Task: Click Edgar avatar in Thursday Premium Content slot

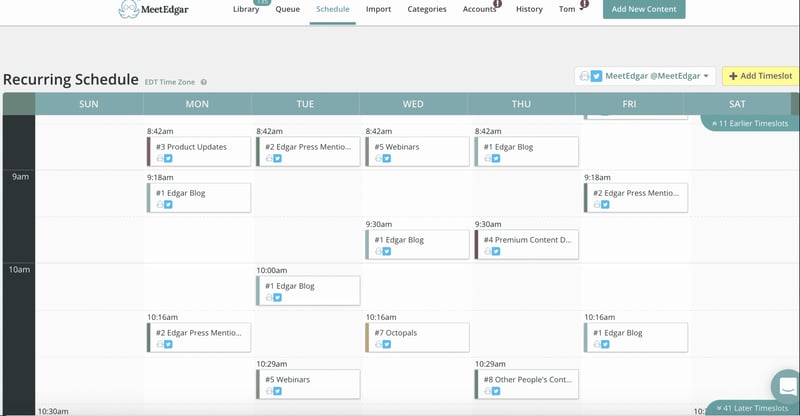Action: pyautogui.click(x=487, y=252)
